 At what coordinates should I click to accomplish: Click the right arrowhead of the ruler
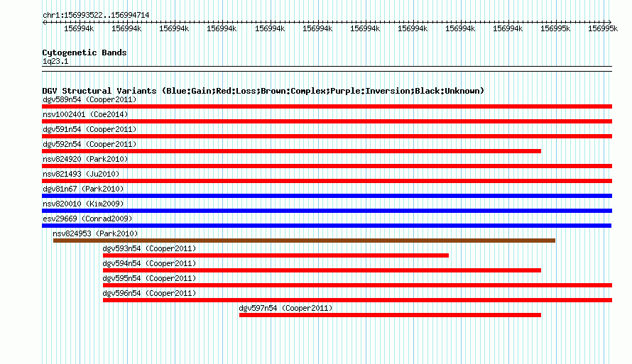tap(610, 22)
